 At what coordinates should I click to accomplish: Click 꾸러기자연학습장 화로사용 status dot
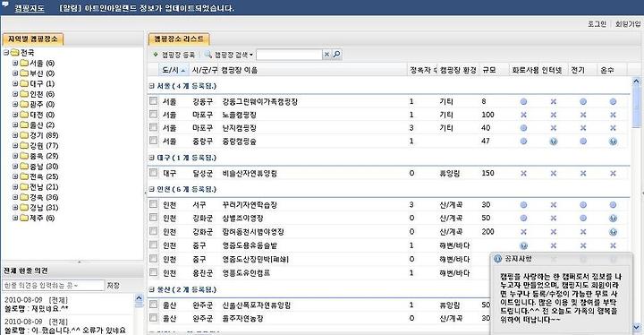point(523,205)
